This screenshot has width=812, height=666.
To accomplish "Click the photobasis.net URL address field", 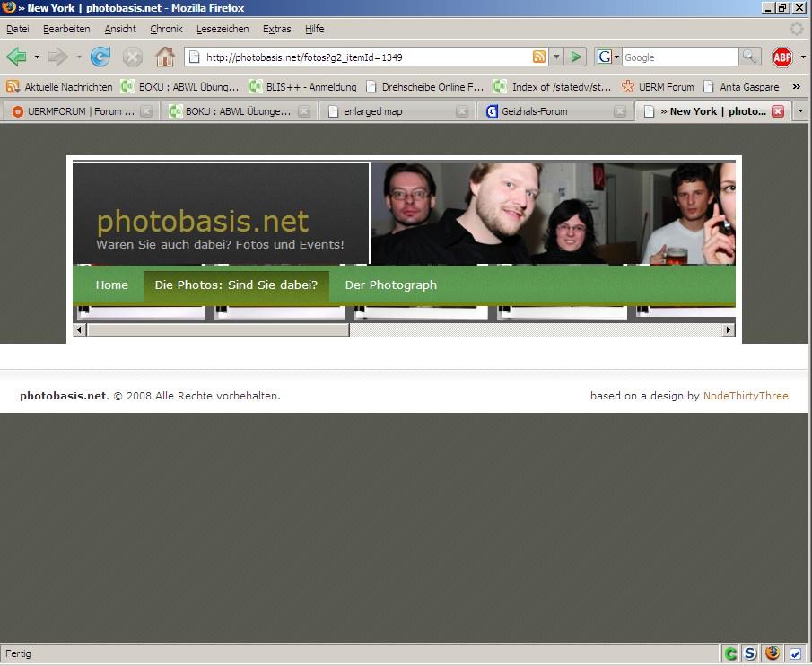I will (x=367, y=57).
